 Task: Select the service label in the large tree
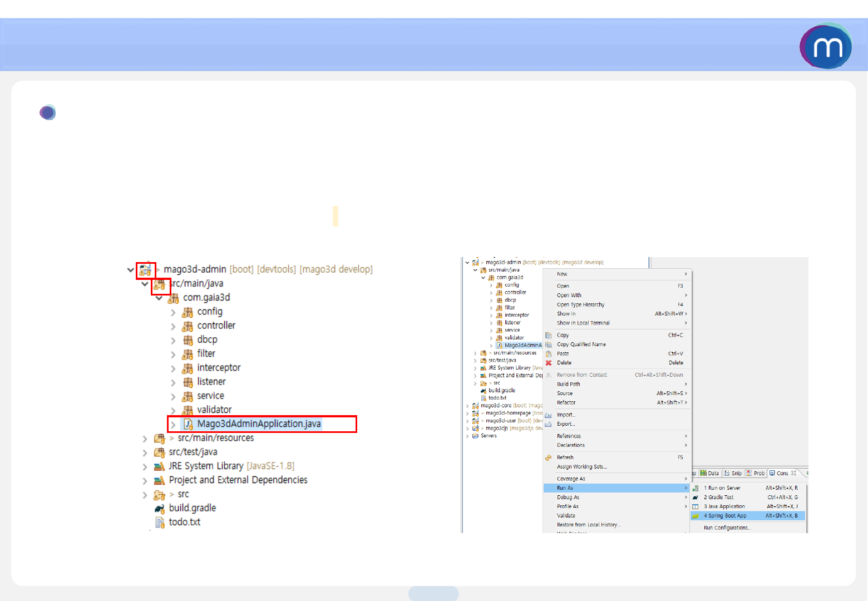click(x=211, y=396)
